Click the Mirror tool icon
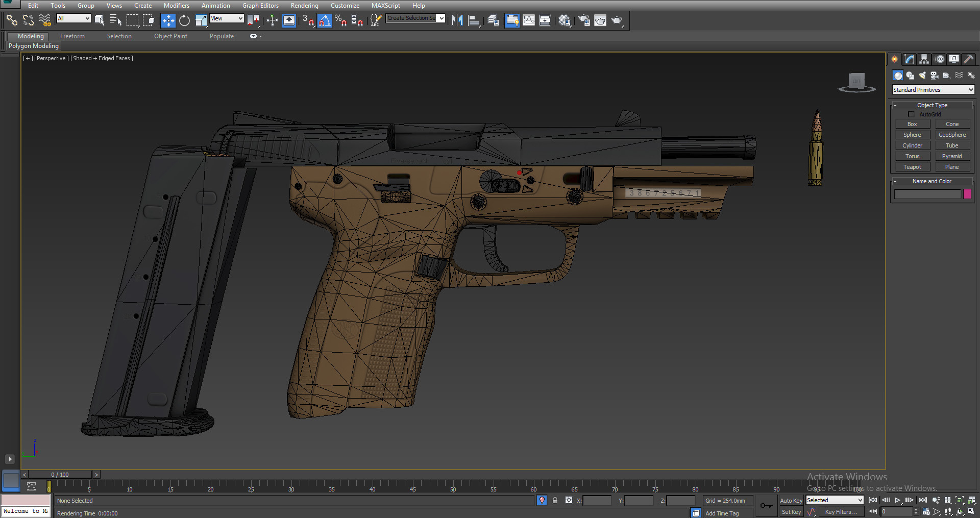The height and width of the screenshot is (518, 980). pyautogui.click(x=457, y=20)
